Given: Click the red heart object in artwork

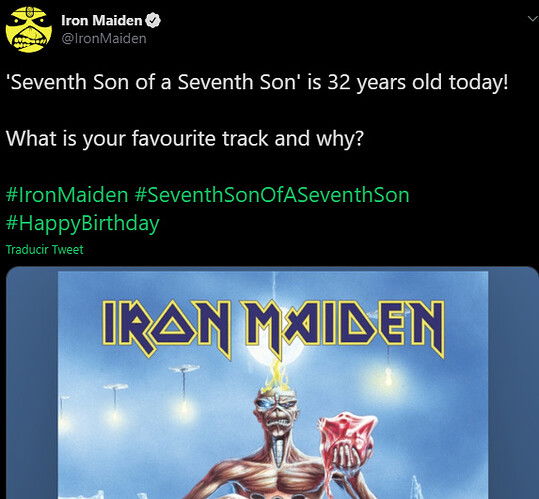Looking at the screenshot, I should tap(347, 436).
